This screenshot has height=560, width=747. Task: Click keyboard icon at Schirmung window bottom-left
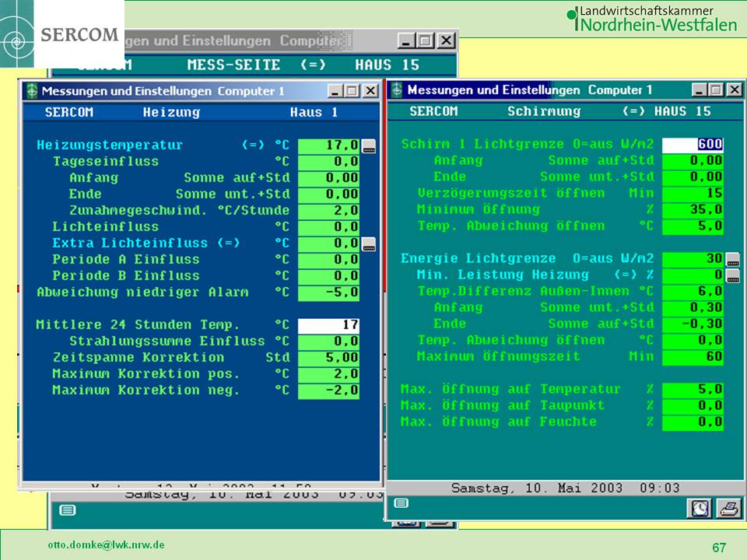400,503
